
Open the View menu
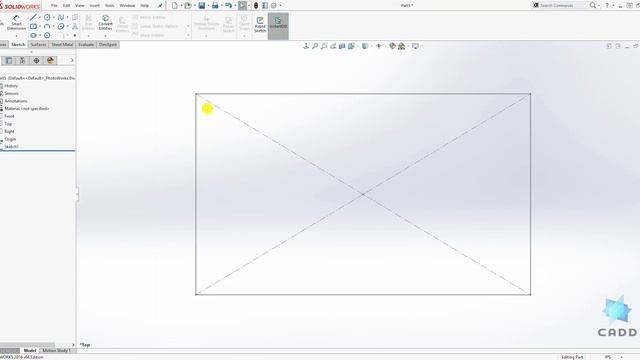pos(80,5)
